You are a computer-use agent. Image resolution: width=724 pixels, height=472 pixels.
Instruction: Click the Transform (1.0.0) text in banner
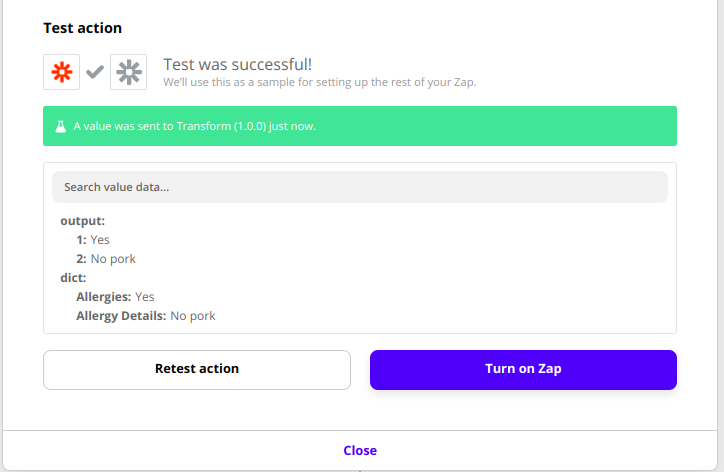tap(221, 127)
